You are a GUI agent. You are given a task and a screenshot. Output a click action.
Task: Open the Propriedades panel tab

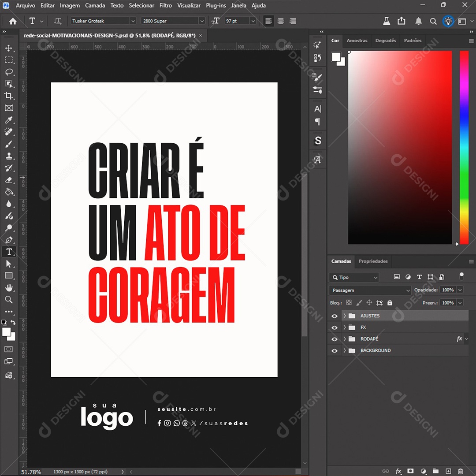pos(373,261)
